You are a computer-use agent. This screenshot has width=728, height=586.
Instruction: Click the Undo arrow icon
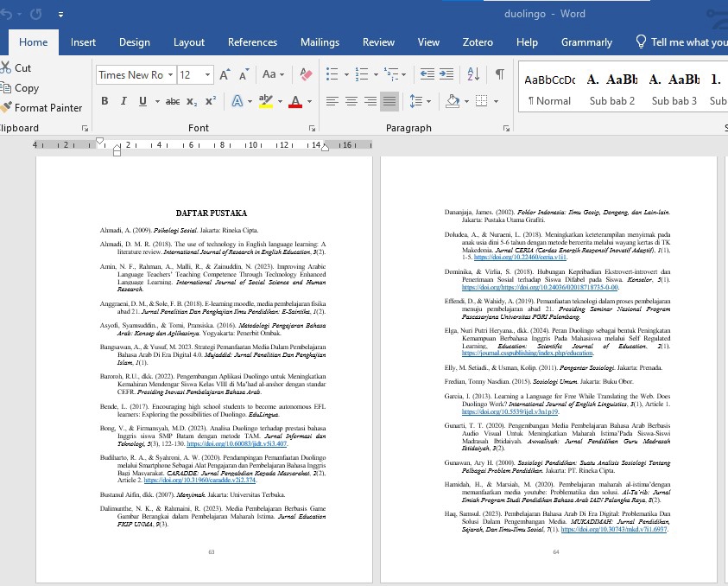click(x=5, y=14)
